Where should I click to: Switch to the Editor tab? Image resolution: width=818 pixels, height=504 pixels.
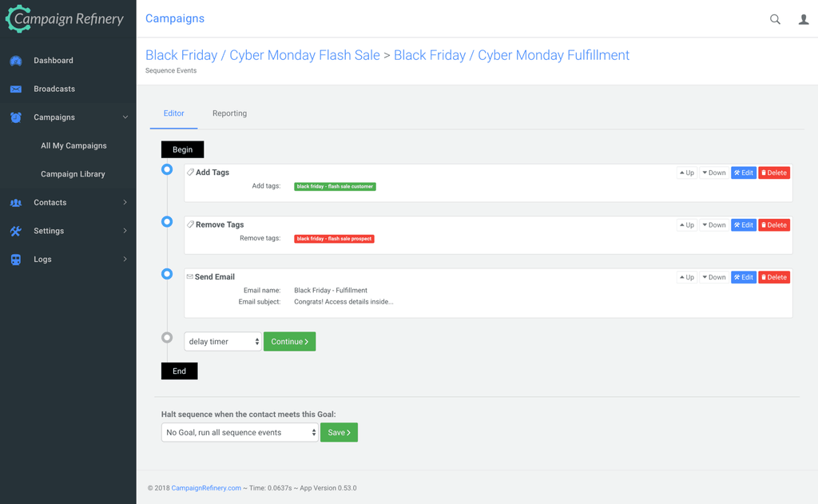pos(173,113)
